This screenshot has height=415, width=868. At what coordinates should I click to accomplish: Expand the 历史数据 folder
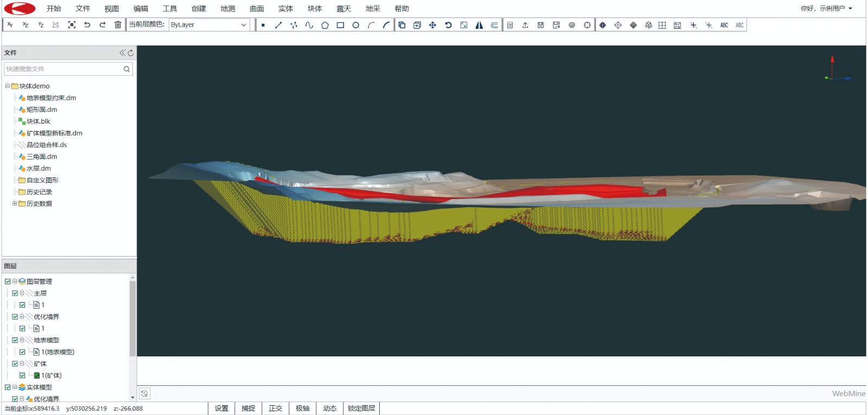click(x=15, y=203)
